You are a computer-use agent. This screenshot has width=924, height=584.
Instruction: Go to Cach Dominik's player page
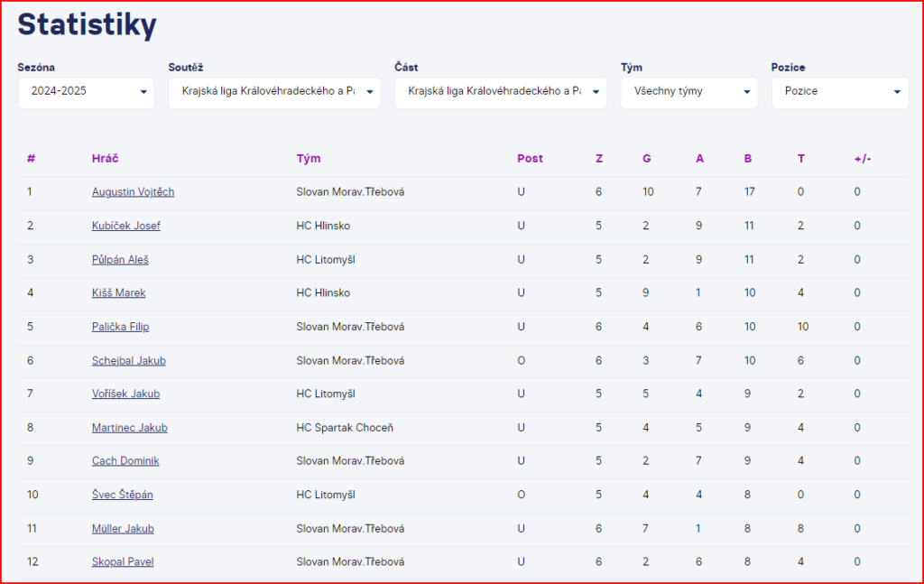tap(125, 461)
